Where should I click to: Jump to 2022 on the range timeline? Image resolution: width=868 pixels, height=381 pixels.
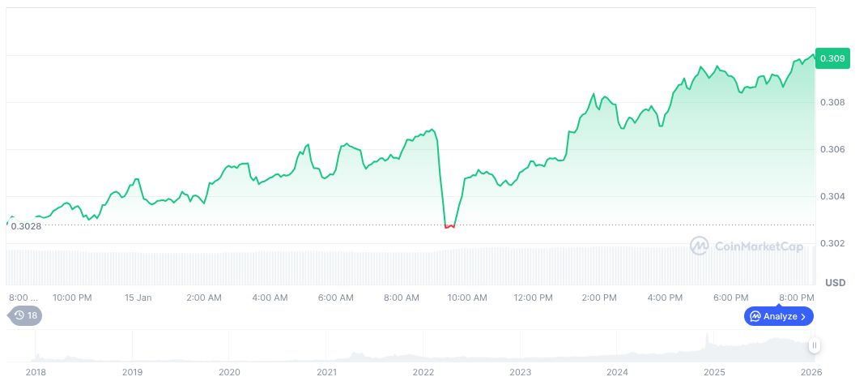pos(423,372)
